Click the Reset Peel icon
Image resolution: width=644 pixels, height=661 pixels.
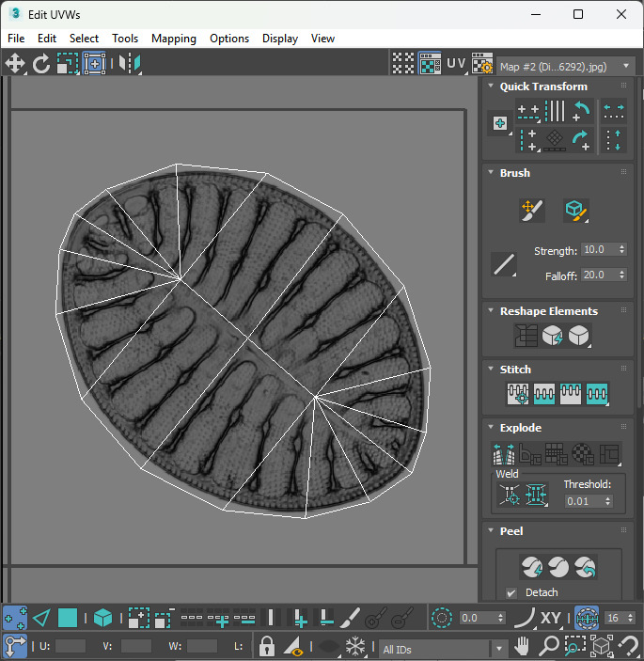pos(585,567)
